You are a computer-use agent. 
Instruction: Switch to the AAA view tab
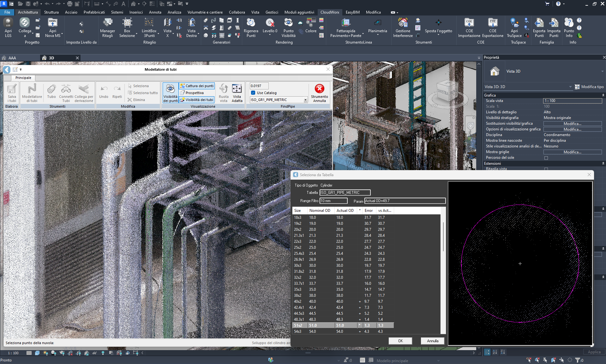pyautogui.click(x=12, y=58)
